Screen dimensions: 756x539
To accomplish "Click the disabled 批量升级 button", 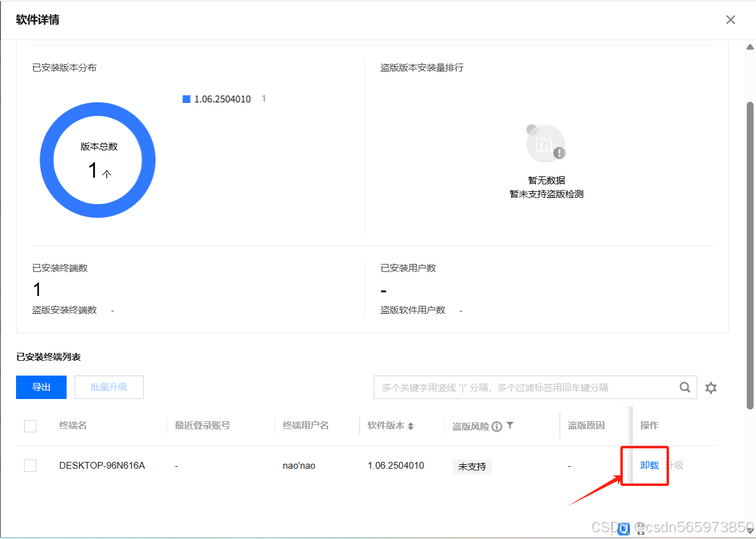I will [109, 387].
